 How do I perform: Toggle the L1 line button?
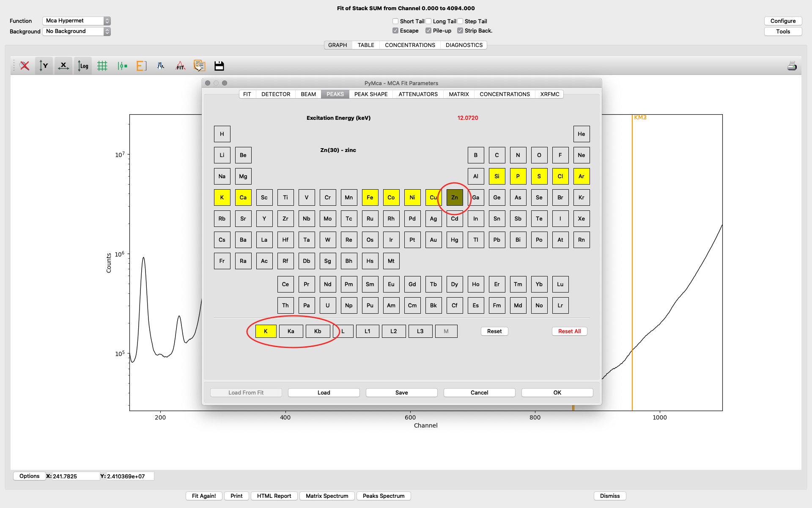pos(368,331)
